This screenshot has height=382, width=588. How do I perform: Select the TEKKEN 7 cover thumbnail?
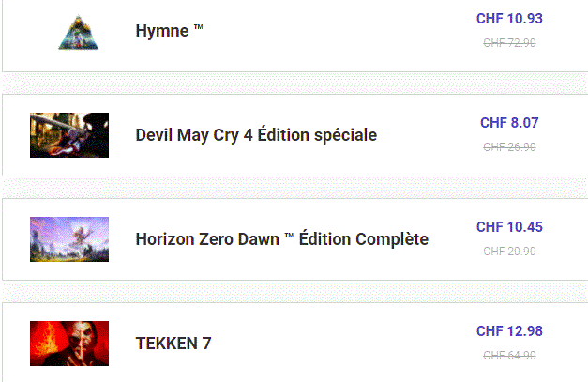coord(69,344)
